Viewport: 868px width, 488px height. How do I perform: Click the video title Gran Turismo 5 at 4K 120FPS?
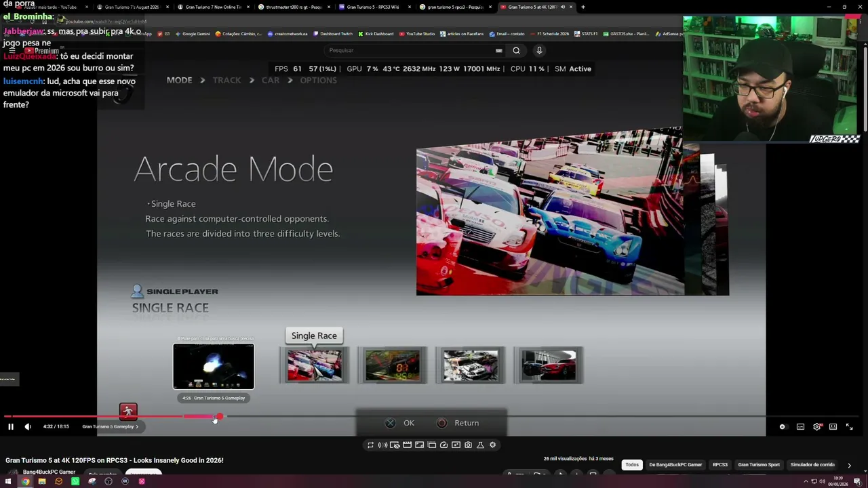coord(115,460)
